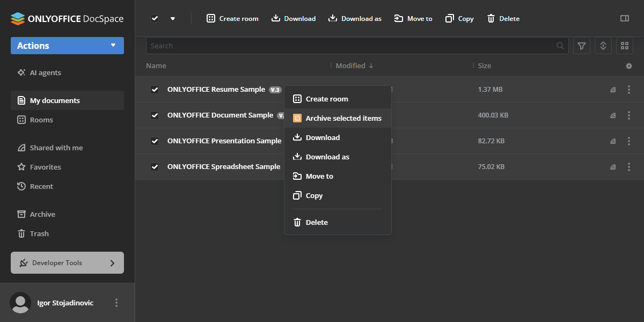The image size is (644, 322).
Task: Click Copy in top toolbar
Action: [459, 18]
